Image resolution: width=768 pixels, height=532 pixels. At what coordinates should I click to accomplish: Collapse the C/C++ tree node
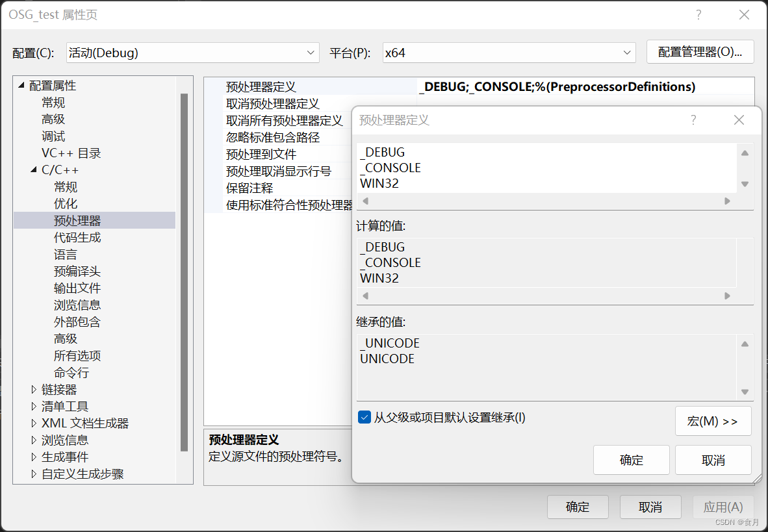click(33, 170)
